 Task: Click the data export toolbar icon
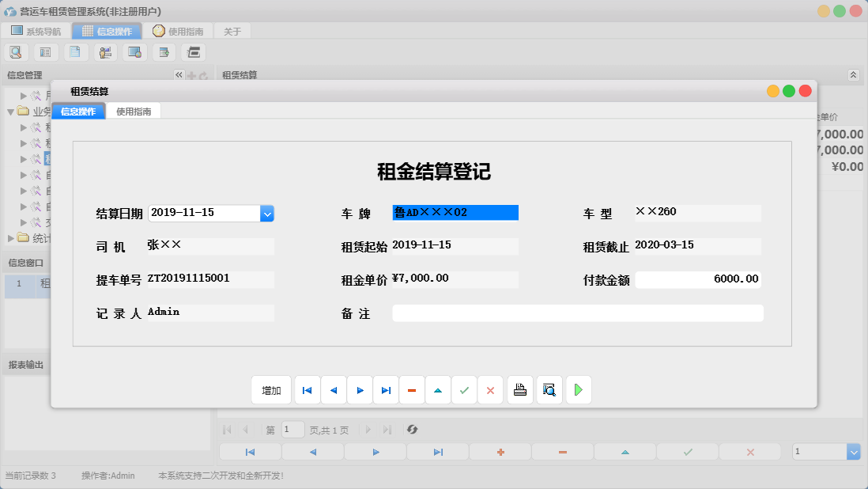pyautogui.click(x=164, y=51)
